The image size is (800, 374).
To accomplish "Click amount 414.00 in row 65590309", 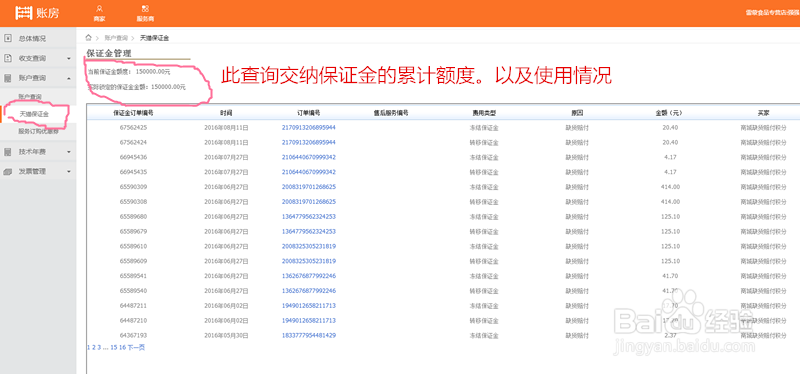I will 669,187.
